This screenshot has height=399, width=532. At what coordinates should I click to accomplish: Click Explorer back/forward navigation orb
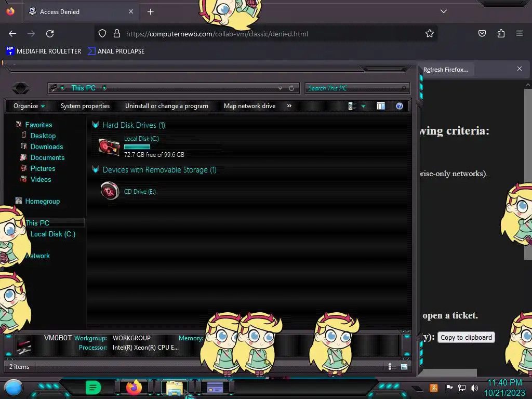point(21,88)
